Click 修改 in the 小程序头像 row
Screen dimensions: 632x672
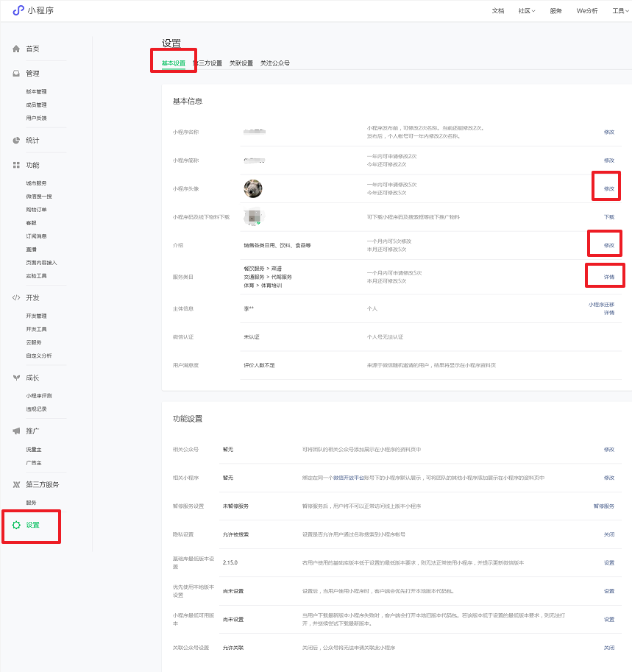[x=609, y=188]
